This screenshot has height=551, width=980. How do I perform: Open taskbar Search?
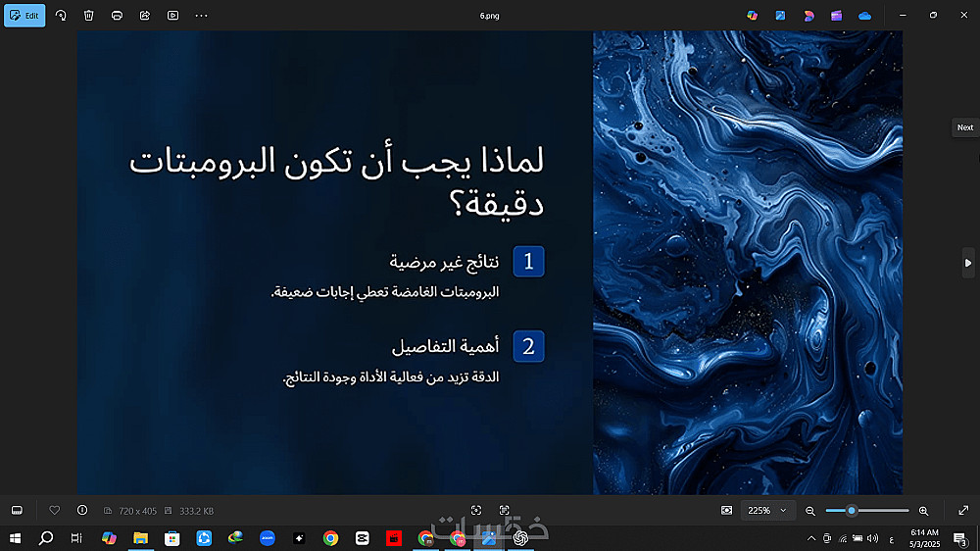click(46, 538)
